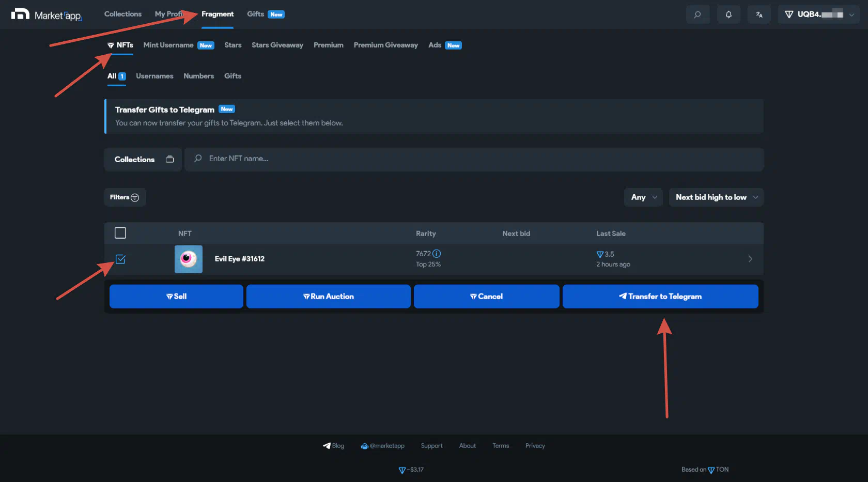Click the Market app logo

[47, 14]
